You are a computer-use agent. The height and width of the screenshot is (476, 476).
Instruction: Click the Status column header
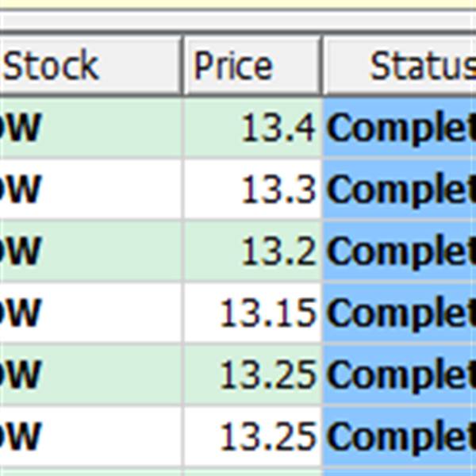(401, 66)
